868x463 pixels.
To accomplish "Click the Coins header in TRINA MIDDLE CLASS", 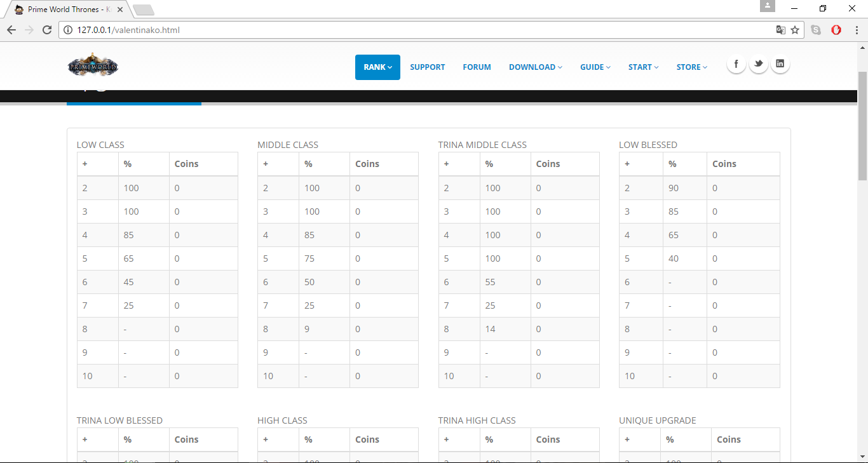I will tap(565, 164).
